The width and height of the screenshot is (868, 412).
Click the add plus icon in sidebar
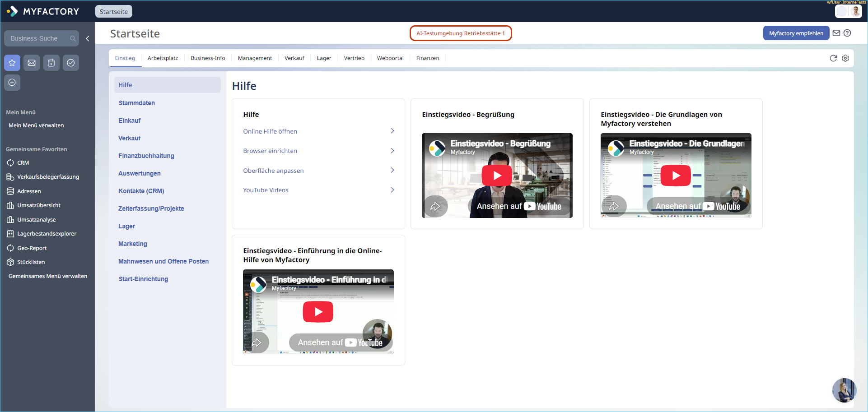(12, 83)
